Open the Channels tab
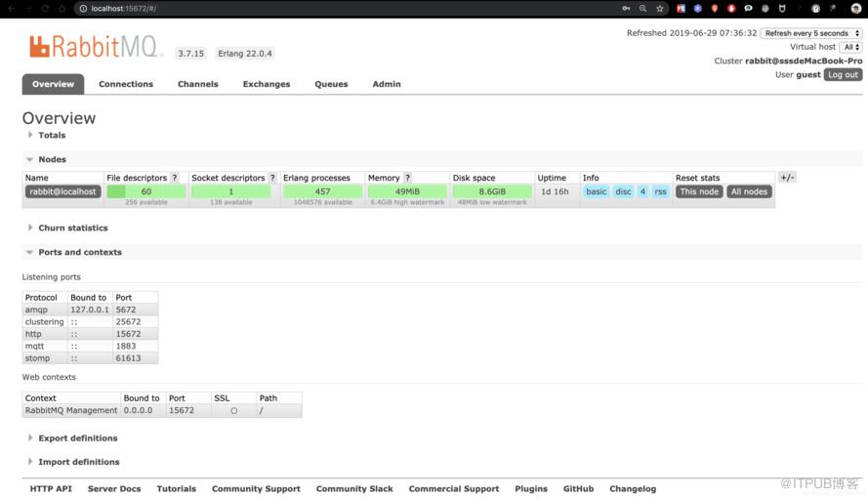 197,84
